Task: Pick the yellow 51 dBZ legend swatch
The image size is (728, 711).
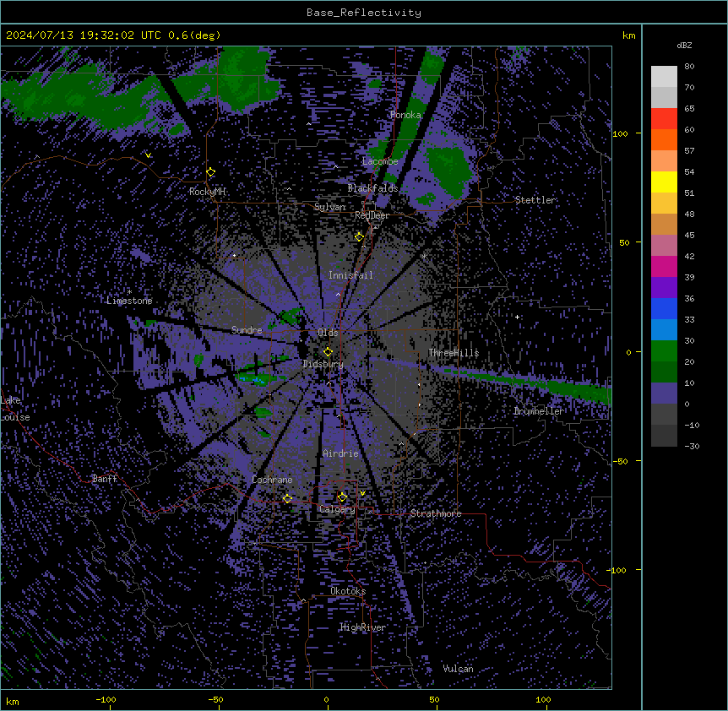Action: 664,182
